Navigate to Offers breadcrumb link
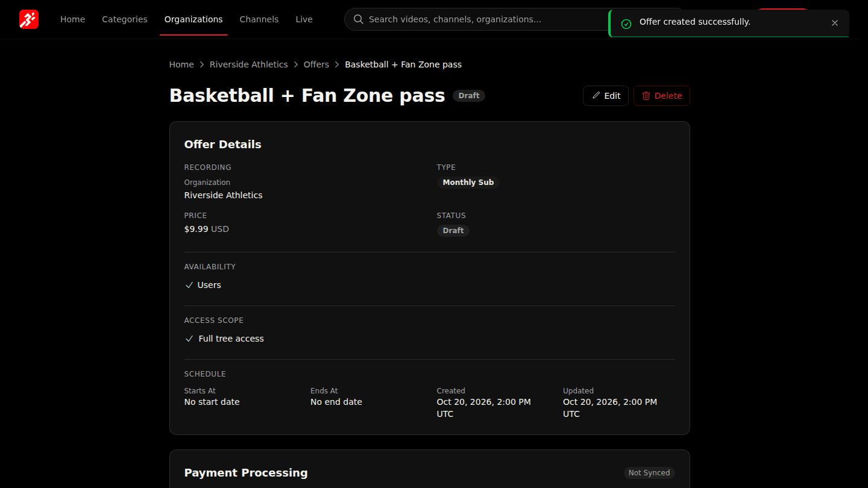868x488 pixels. (316, 64)
